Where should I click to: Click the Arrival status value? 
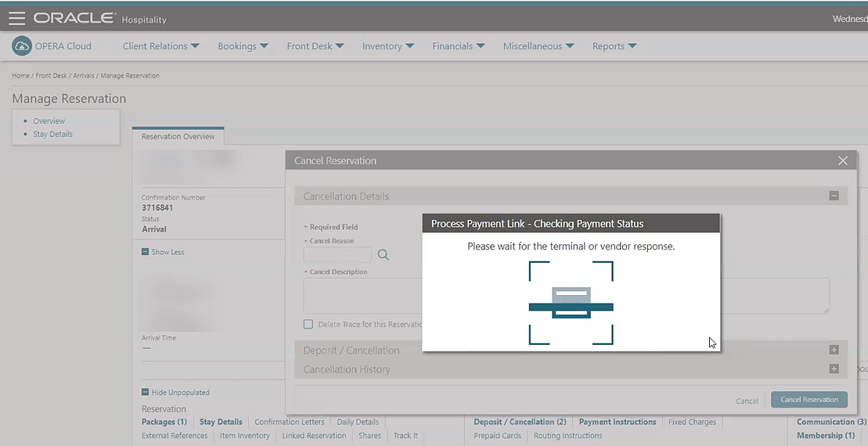(x=154, y=229)
